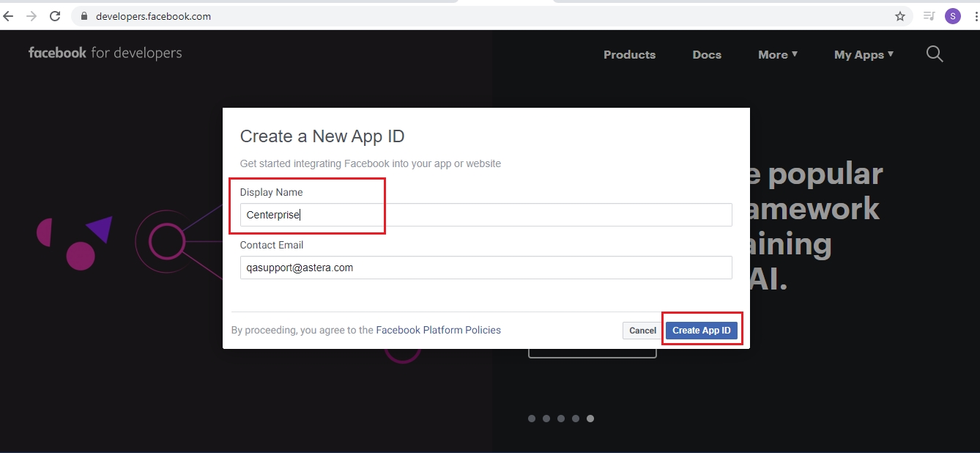Open the Products menu item

click(x=629, y=55)
